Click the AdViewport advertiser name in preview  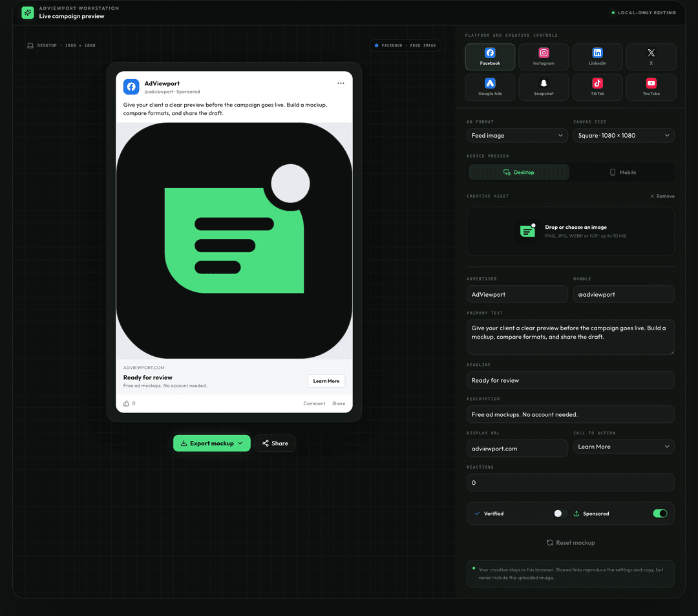(x=162, y=83)
